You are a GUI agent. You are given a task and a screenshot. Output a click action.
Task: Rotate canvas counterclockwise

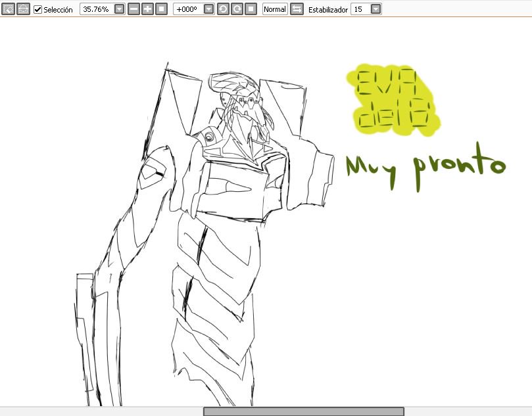click(223, 9)
